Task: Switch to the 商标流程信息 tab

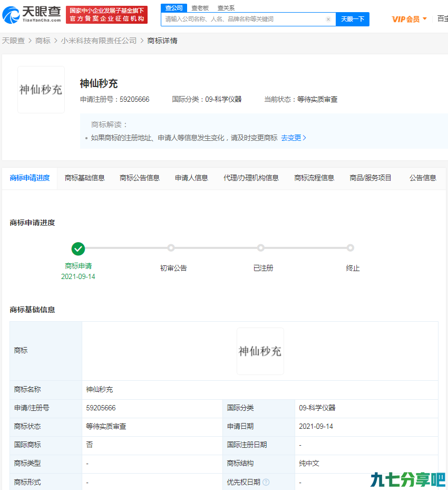Action: [x=314, y=178]
